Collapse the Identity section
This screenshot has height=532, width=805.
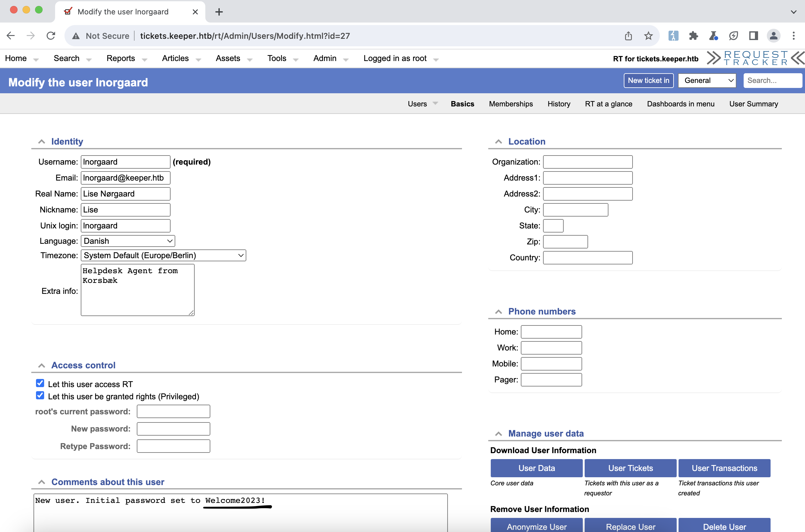(41, 141)
